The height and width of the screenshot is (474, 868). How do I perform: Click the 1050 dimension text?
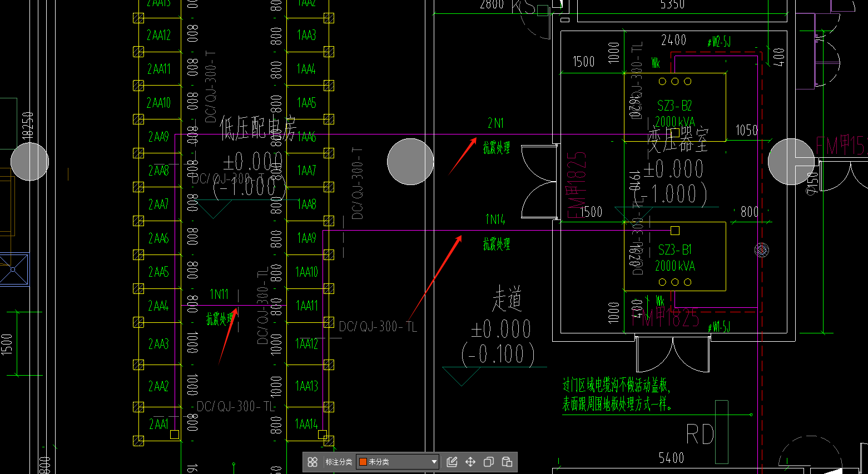(747, 130)
